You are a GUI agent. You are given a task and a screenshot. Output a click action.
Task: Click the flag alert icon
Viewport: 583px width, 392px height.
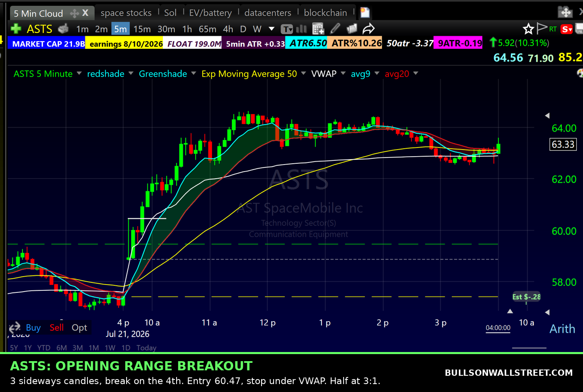point(542,28)
